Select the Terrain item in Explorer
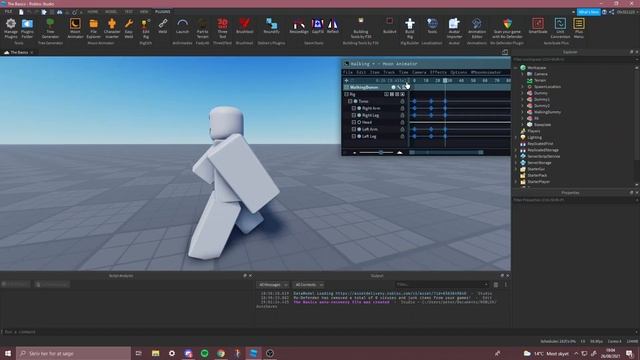Screen dimensions: 640x360 540,80
